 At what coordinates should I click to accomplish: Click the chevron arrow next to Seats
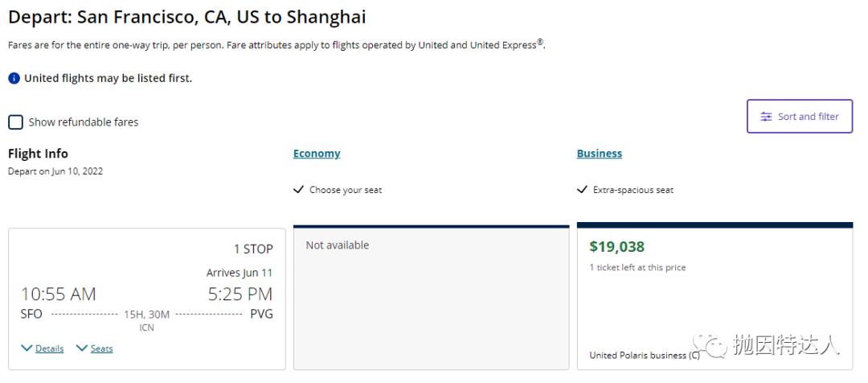point(81,348)
